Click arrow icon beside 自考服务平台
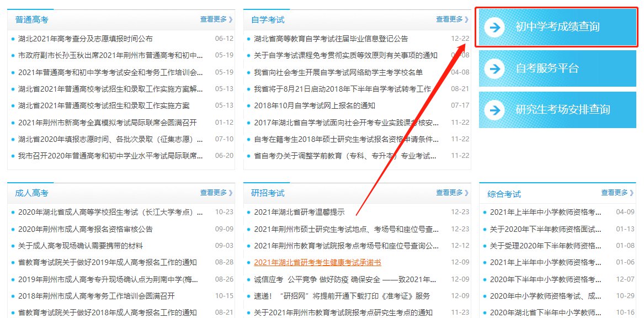Screen dimensions: 644x318 (x=496, y=69)
